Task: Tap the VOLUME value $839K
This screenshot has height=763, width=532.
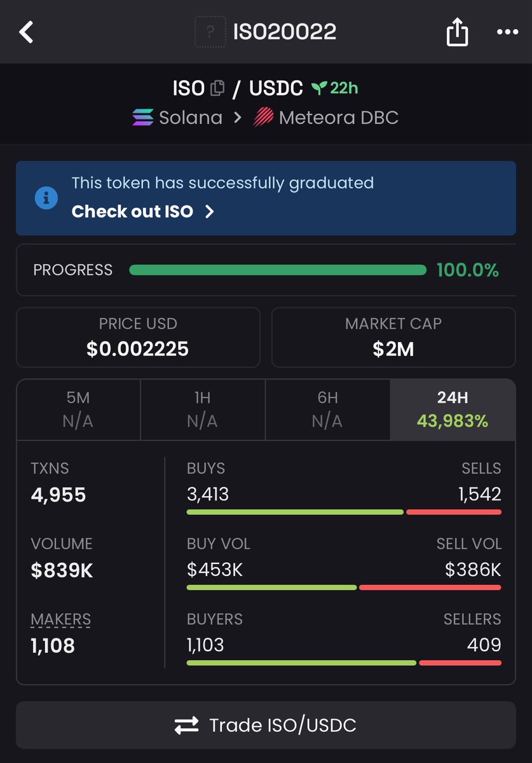Action: click(62, 570)
